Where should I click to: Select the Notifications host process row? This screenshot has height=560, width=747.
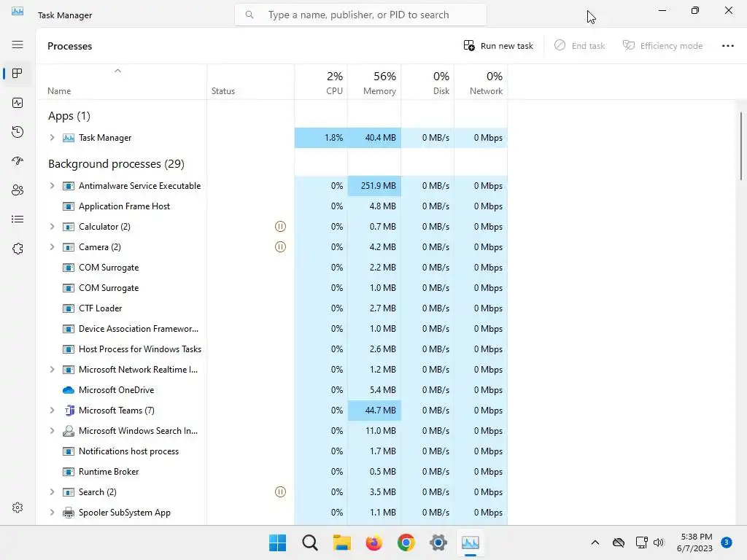click(272, 451)
